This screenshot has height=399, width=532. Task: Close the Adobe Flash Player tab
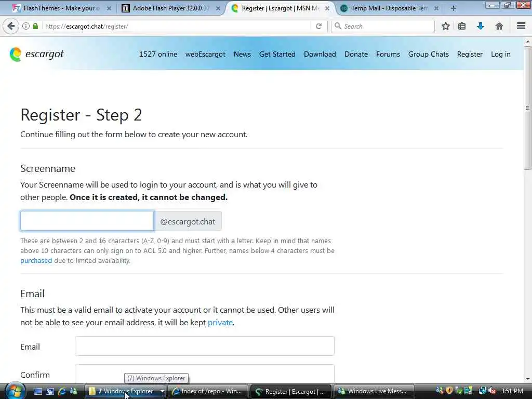coord(218,8)
